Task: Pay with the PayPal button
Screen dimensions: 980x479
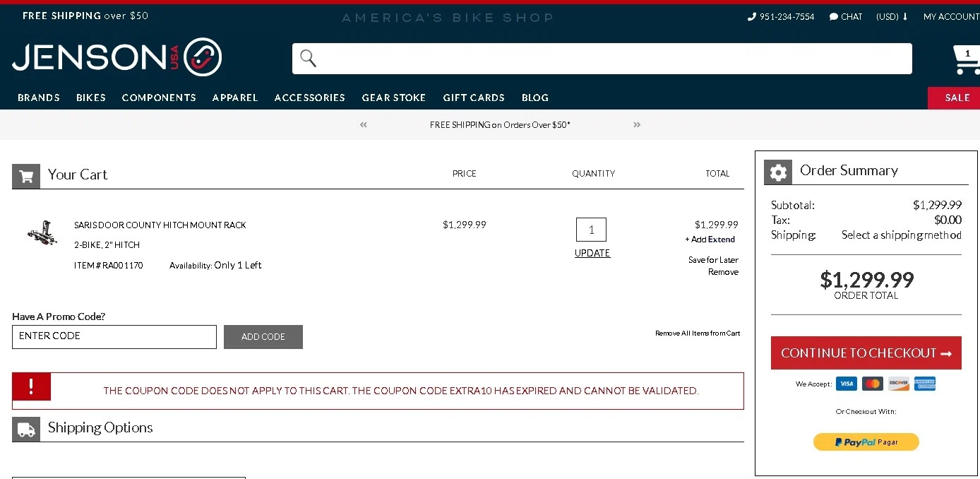Action: click(x=866, y=442)
